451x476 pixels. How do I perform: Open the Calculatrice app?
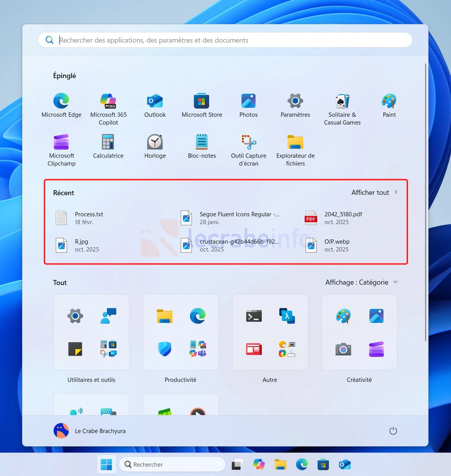pyautogui.click(x=108, y=146)
